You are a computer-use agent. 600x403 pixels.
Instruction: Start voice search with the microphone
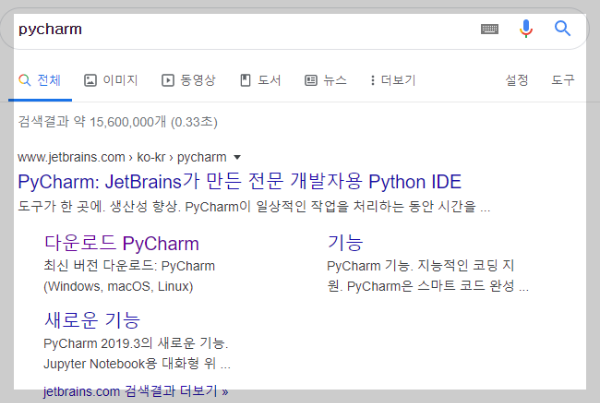click(526, 28)
